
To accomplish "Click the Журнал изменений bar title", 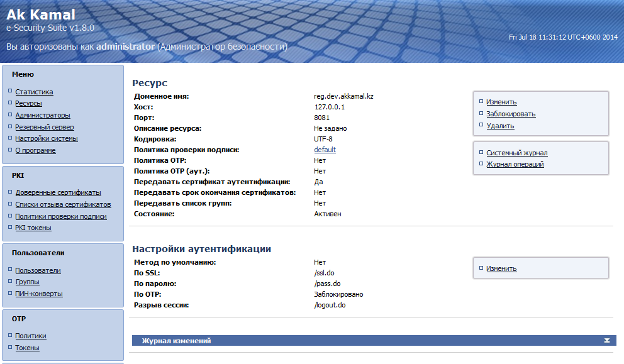I will [176, 341].
